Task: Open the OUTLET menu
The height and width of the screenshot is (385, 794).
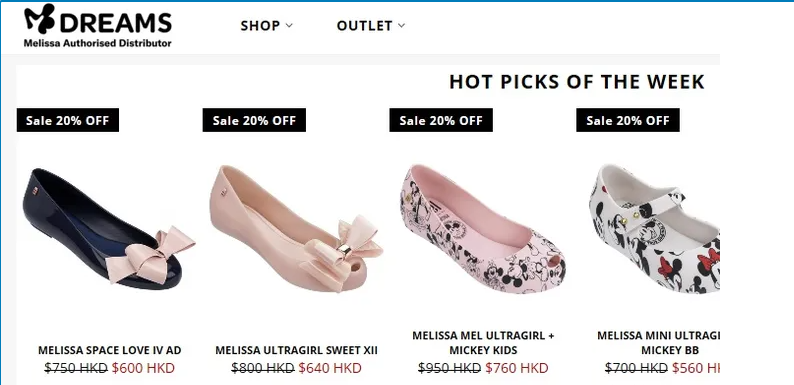Action: (x=371, y=25)
